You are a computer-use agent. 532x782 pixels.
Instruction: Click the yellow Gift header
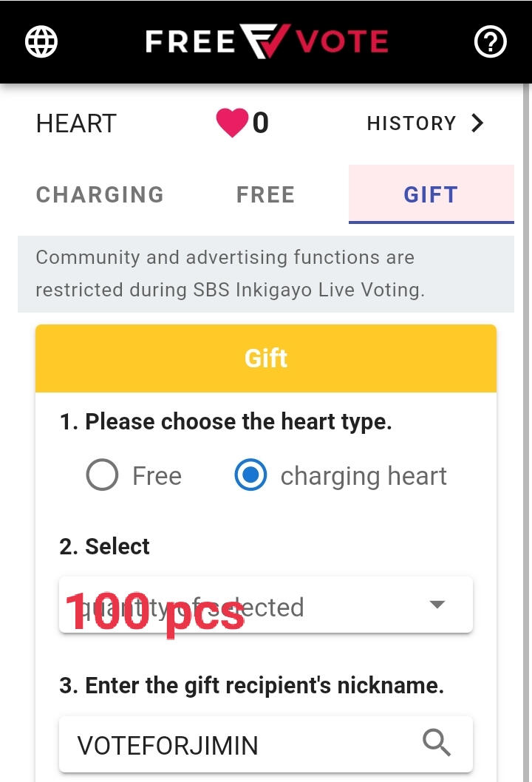266,358
